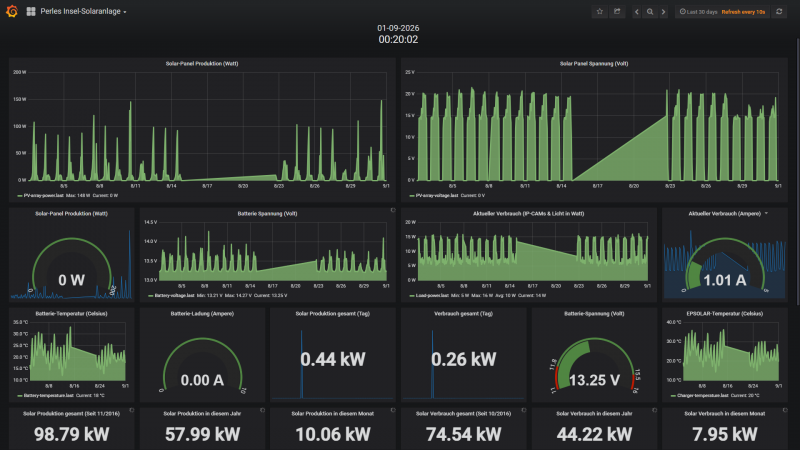Open Verbrauch gesamt (Tag) panel title
Viewport: 800px width, 450px height.
(463, 314)
